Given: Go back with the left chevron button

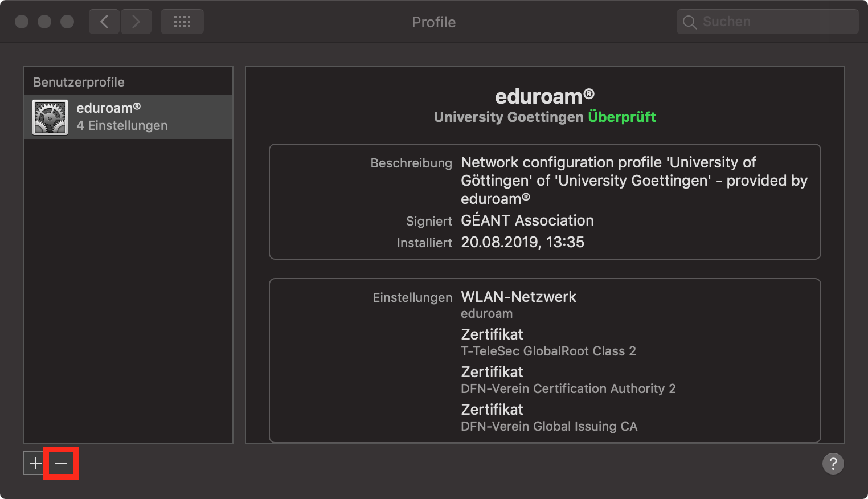Looking at the screenshot, I should [x=104, y=22].
